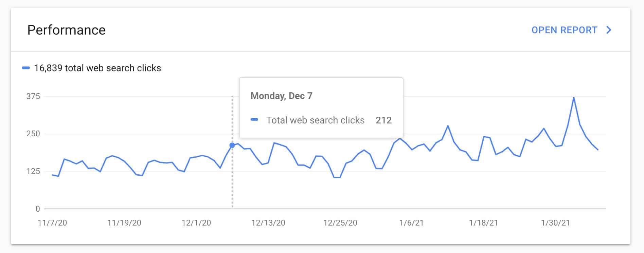Click the chevron arrow beside OPEN REPORT

(x=609, y=30)
